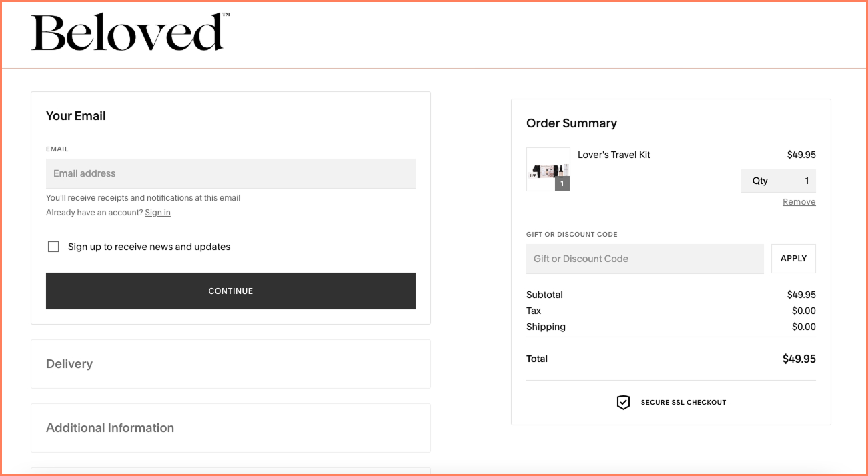Viewport: 868px width, 476px height.
Task: Click the secure SSL checkout shield icon
Action: [623, 402]
